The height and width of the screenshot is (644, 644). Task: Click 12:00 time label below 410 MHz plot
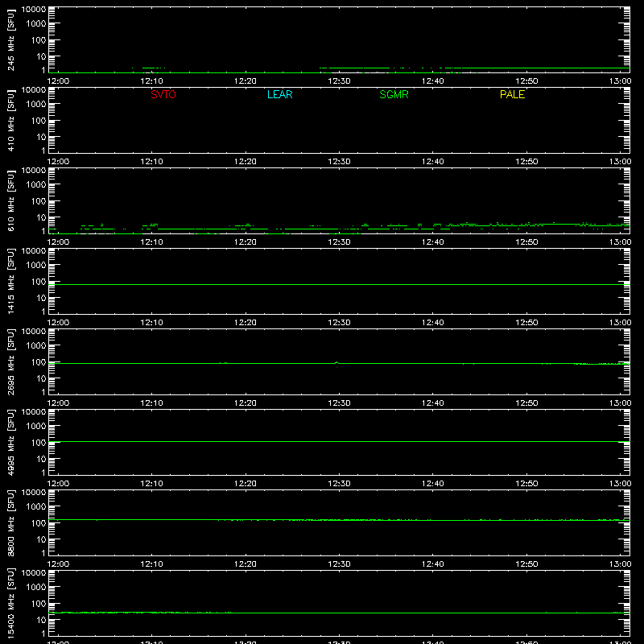(x=58, y=162)
